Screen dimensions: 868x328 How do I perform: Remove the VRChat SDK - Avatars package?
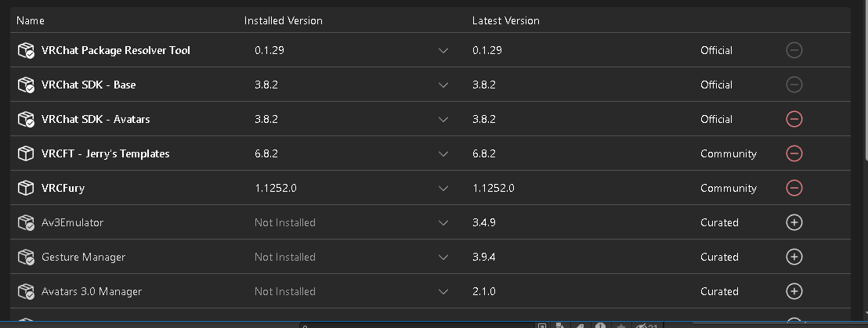click(794, 119)
